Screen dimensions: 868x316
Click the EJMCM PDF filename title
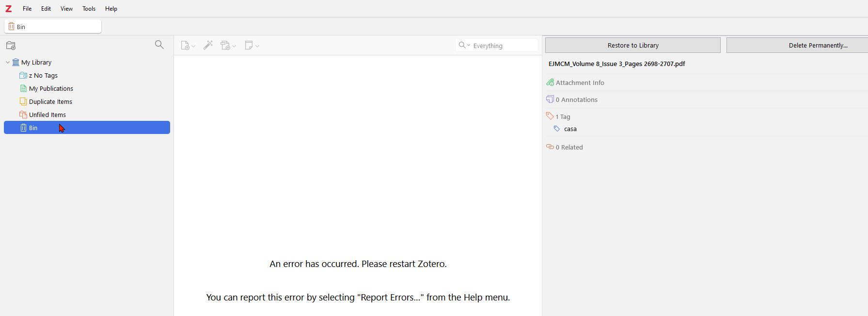616,64
